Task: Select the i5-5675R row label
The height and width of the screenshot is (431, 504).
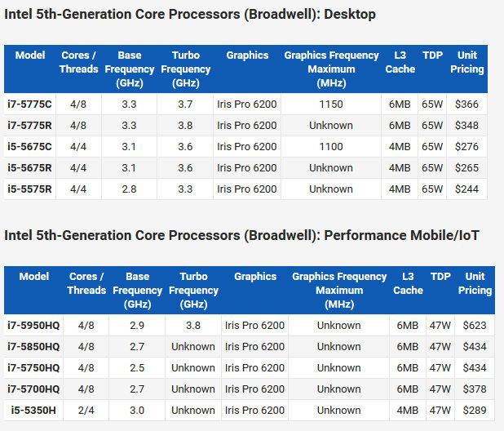Action: pos(30,168)
